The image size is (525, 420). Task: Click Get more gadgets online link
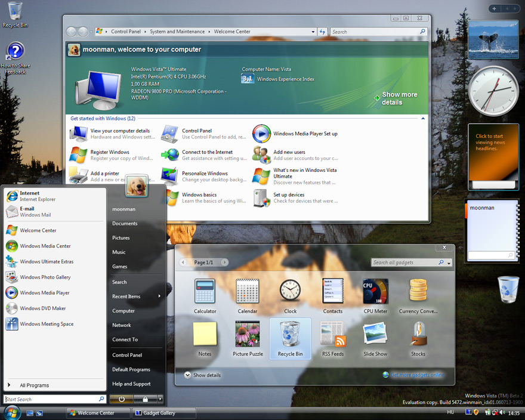click(x=413, y=375)
